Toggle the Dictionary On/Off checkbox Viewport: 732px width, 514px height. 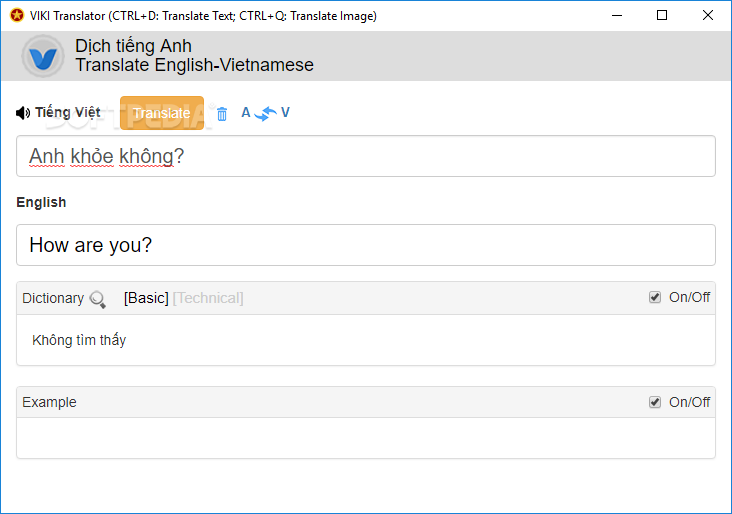pyautogui.click(x=655, y=297)
